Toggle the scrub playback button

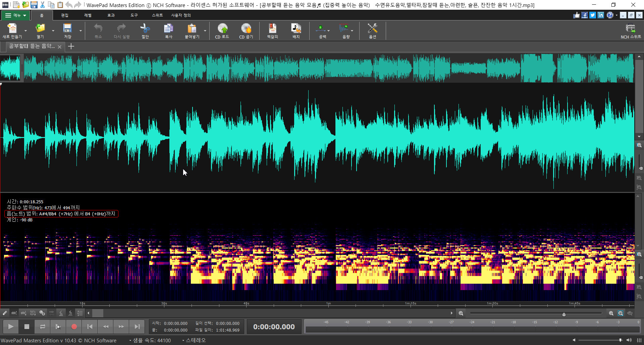pyautogui.click(x=58, y=327)
